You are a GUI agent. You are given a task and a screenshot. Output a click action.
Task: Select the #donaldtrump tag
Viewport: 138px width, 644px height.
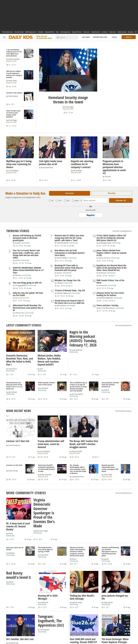[7, 32]
